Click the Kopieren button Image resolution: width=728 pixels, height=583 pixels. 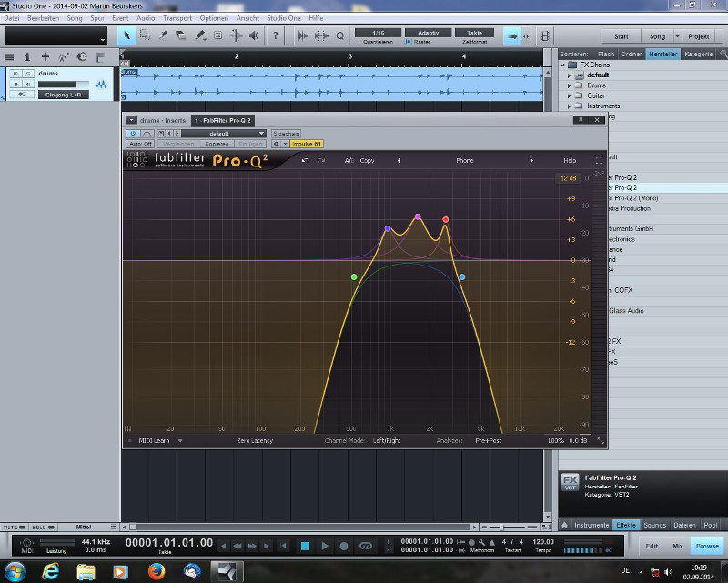pyautogui.click(x=217, y=144)
